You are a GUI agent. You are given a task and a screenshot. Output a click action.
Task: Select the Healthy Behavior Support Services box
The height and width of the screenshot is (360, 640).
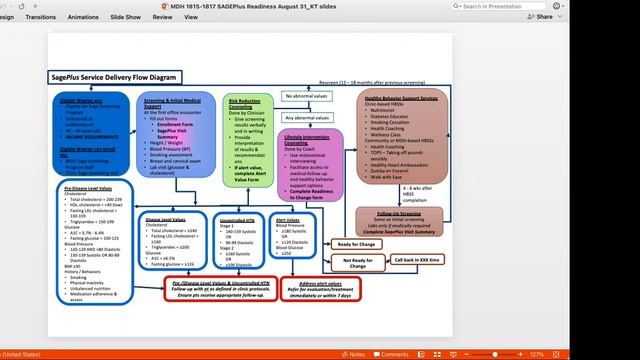point(402,136)
